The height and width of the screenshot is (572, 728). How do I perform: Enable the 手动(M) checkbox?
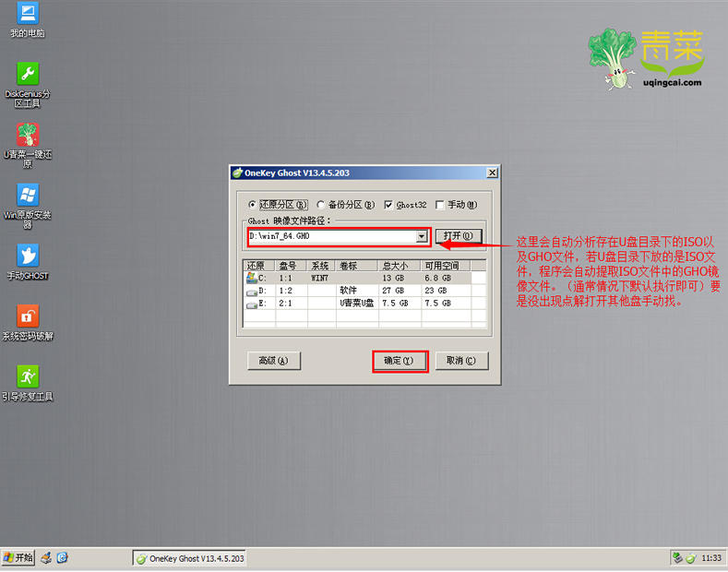(439, 205)
